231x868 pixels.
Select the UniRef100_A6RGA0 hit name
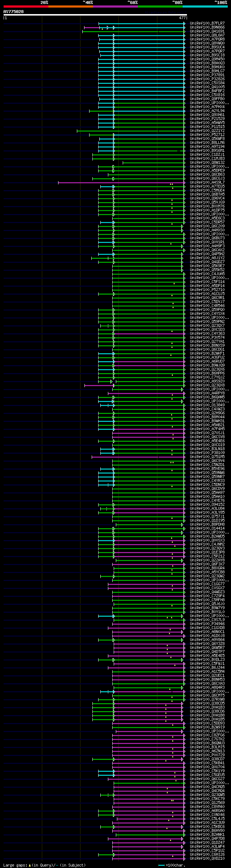click(207, 811)
